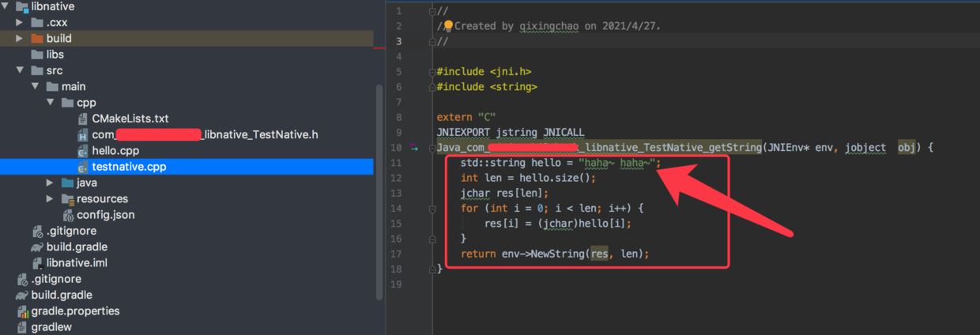Click the cpp folder icon

67,103
